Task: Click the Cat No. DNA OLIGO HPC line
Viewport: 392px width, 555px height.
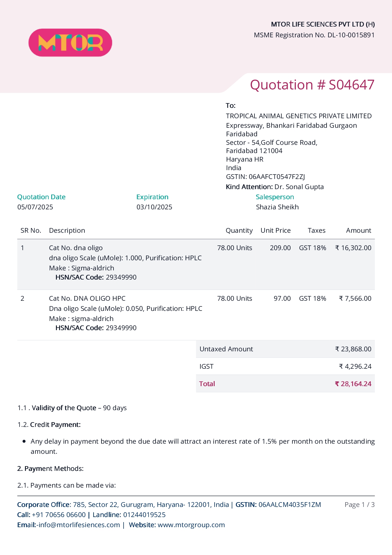Action: [87, 299]
